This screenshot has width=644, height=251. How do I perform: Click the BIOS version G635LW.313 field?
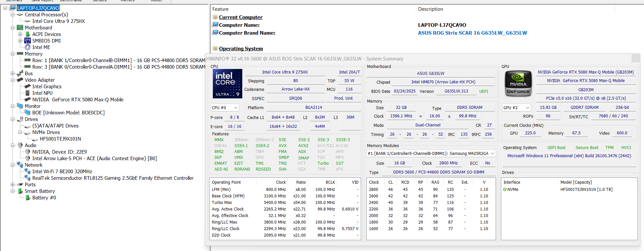pos(456,92)
